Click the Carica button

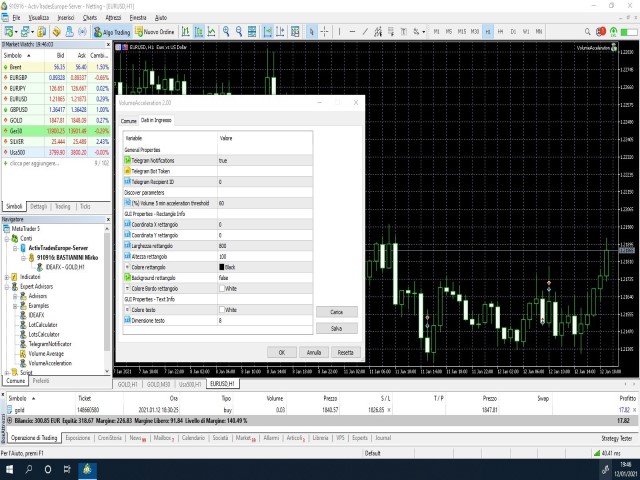coord(337,312)
